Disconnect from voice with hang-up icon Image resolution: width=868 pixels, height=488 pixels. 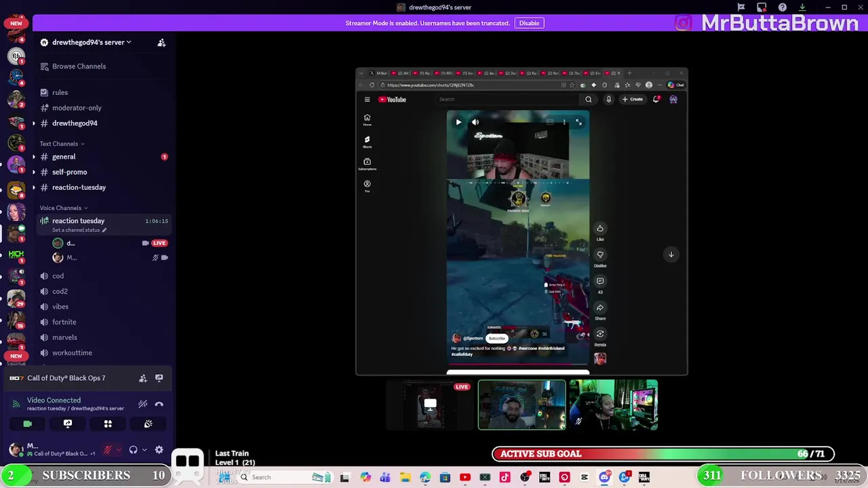[159, 404]
